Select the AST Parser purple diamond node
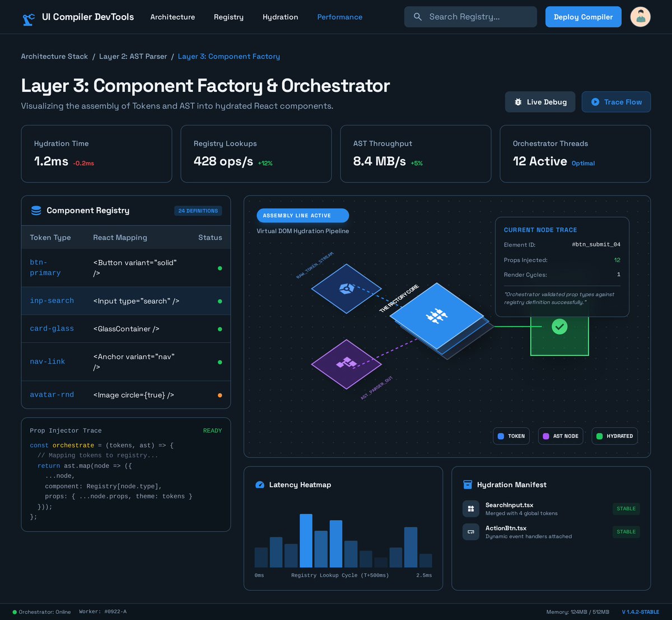 pyautogui.click(x=346, y=364)
